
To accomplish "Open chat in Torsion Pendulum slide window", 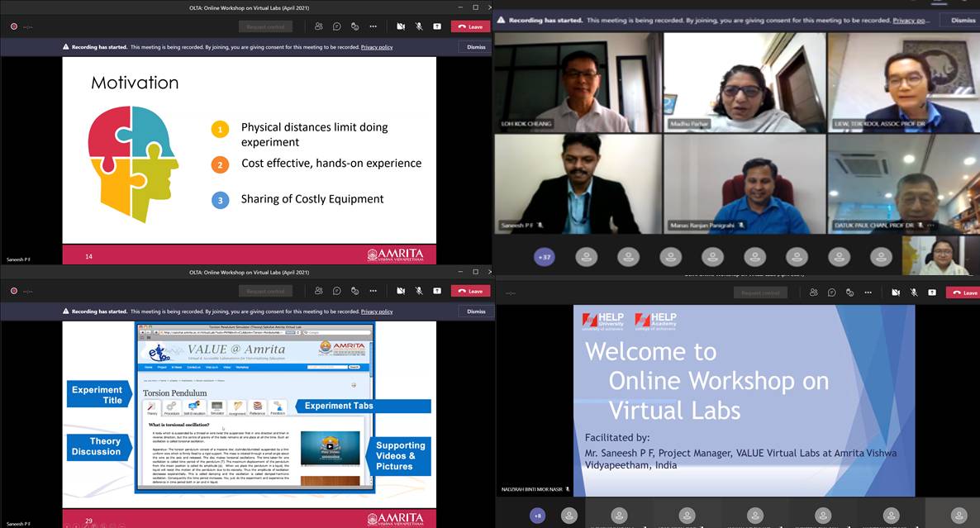I will pyautogui.click(x=337, y=291).
